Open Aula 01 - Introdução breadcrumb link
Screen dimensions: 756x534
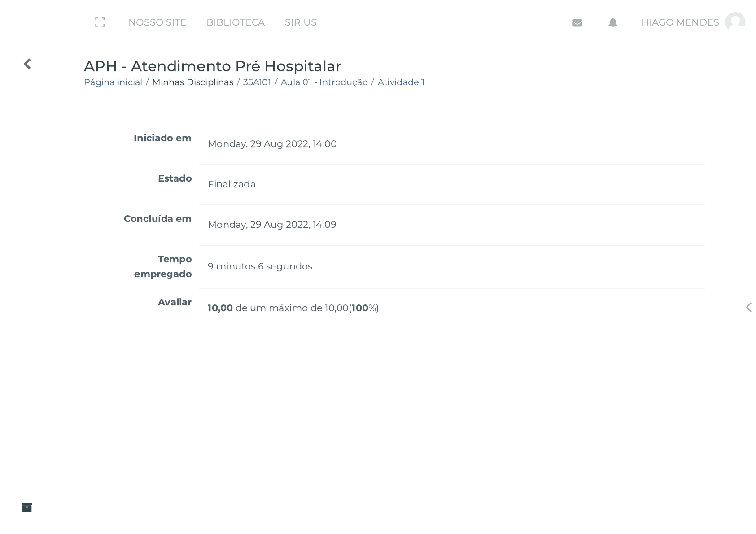pyautogui.click(x=324, y=82)
